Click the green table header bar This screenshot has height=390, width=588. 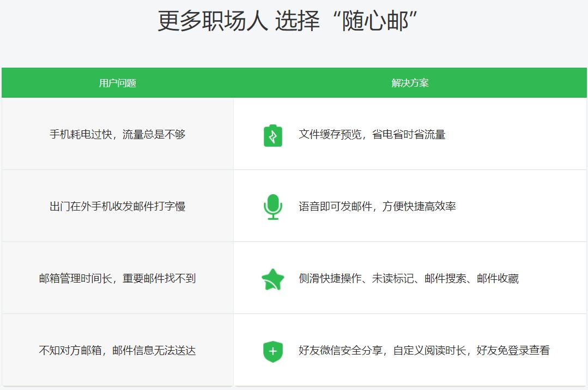(x=294, y=82)
